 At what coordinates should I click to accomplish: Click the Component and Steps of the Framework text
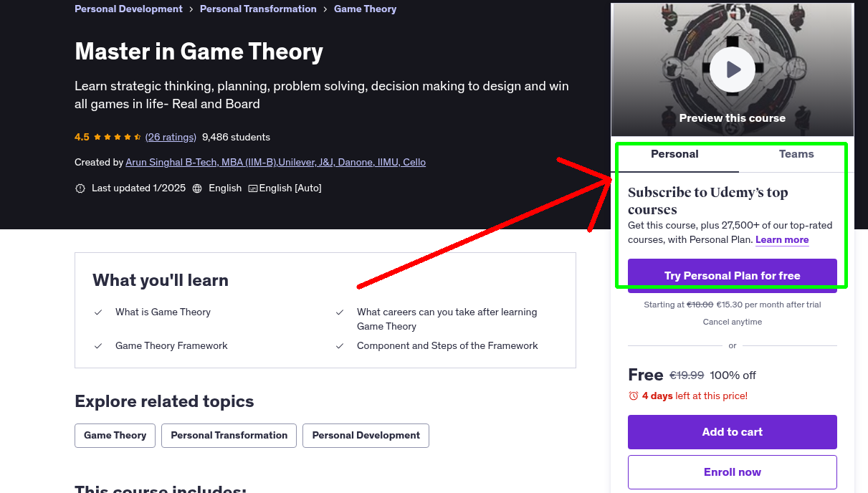447,346
